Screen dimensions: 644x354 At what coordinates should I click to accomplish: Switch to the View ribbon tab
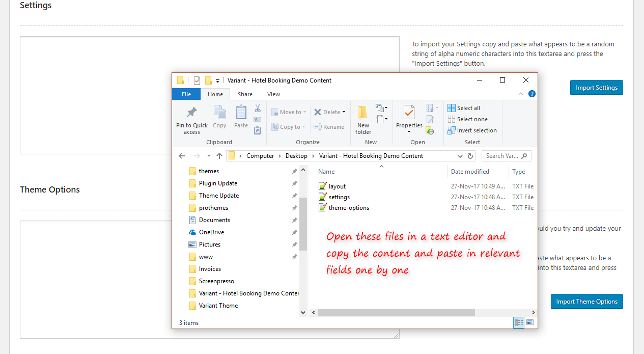point(273,94)
